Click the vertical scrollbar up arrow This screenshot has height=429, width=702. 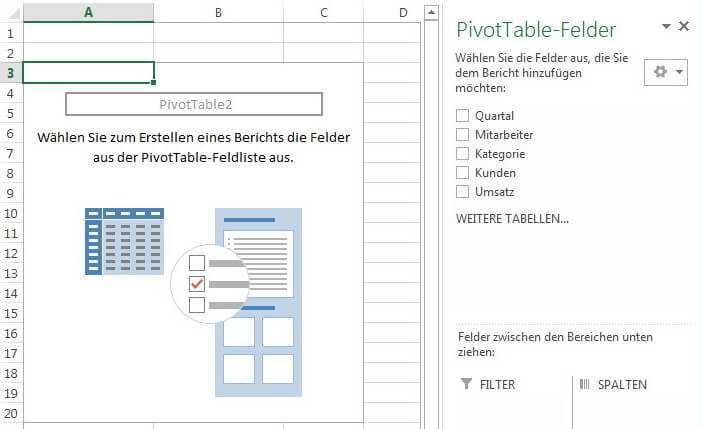431,13
